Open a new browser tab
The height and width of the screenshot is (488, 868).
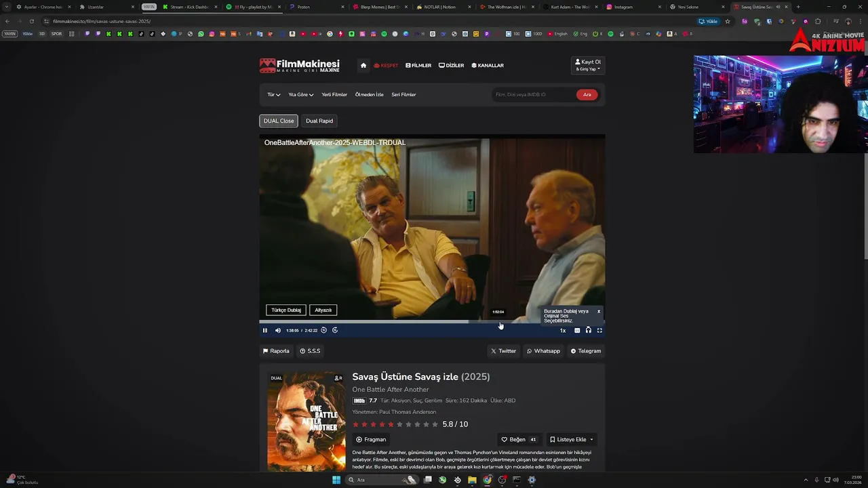pyautogui.click(x=798, y=7)
